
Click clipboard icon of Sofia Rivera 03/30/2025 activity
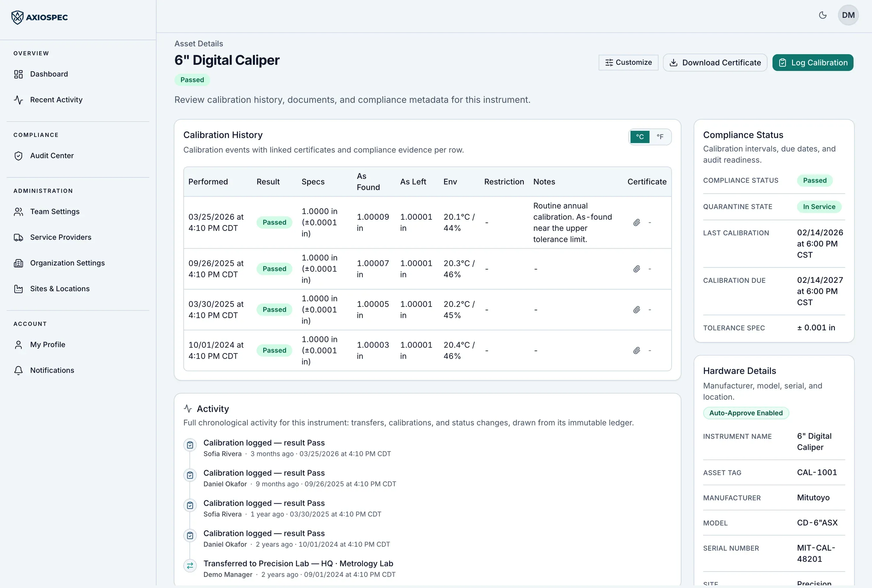[190, 505]
